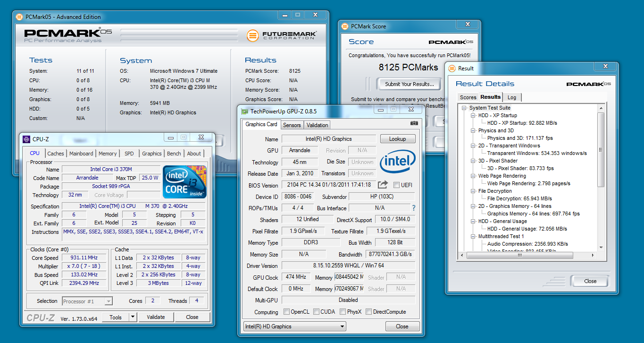This screenshot has width=644, height=343.
Task: Click Submit Your Results button
Action: click(x=409, y=84)
